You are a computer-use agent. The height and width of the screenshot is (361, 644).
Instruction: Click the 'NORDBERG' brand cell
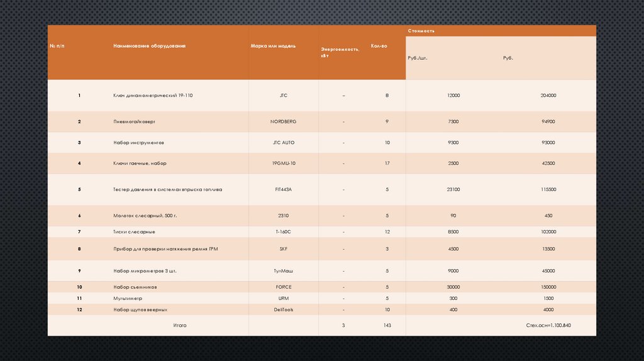[x=284, y=121]
